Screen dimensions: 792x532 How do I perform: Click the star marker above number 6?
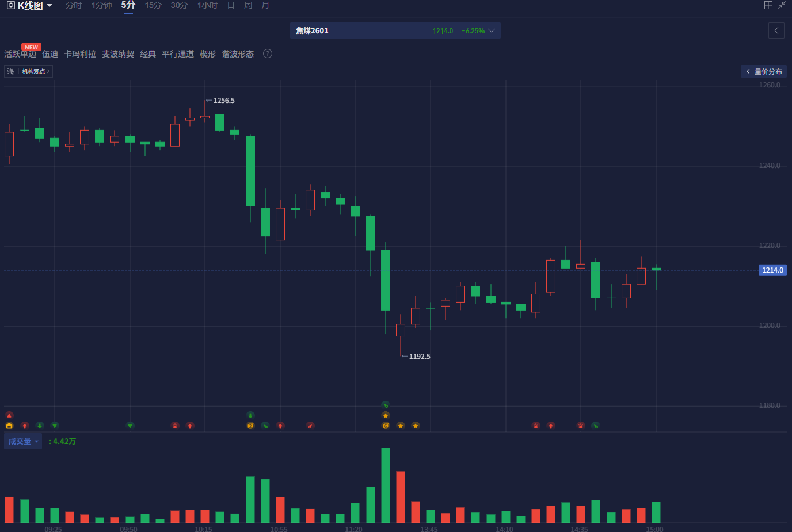pyautogui.click(x=386, y=415)
